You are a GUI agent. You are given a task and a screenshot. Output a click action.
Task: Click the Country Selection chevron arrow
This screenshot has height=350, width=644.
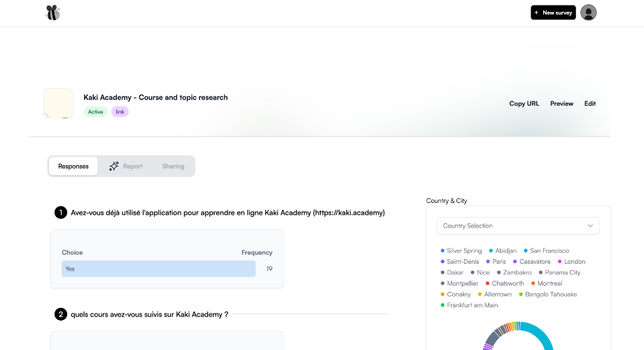[x=590, y=225]
